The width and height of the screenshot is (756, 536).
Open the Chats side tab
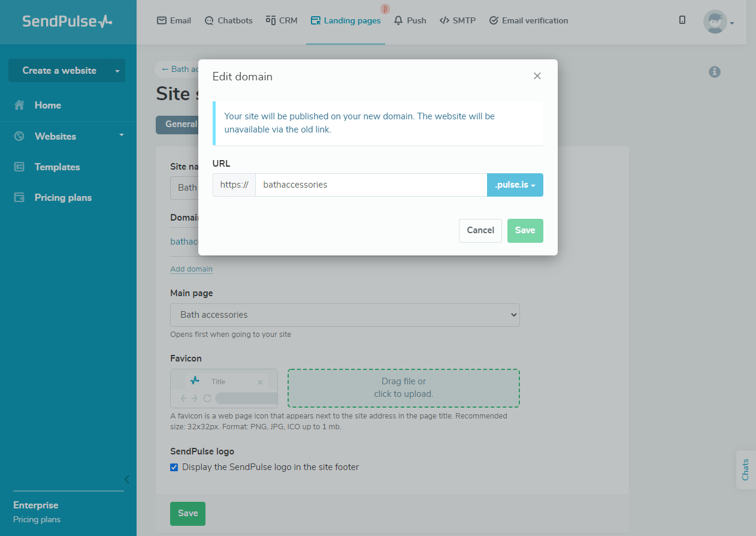click(746, 469)
